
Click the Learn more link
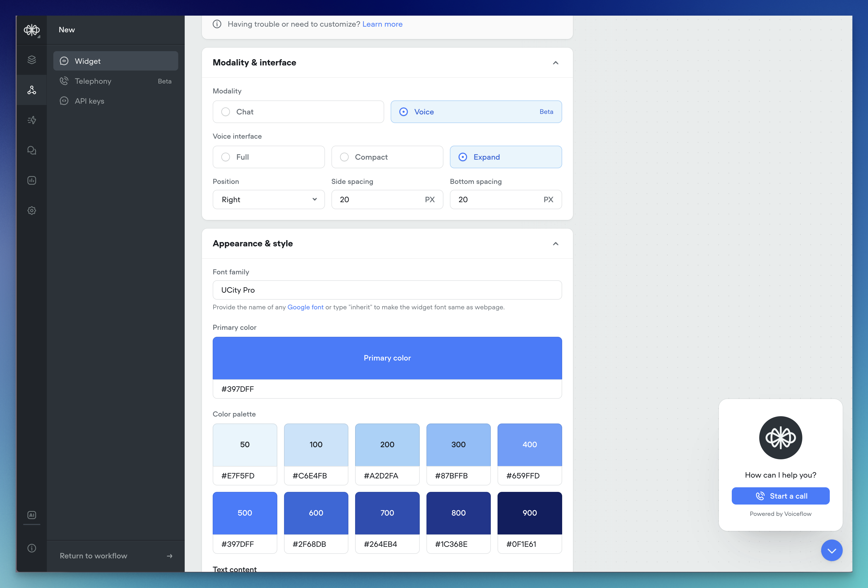click(x=382, y=24)
